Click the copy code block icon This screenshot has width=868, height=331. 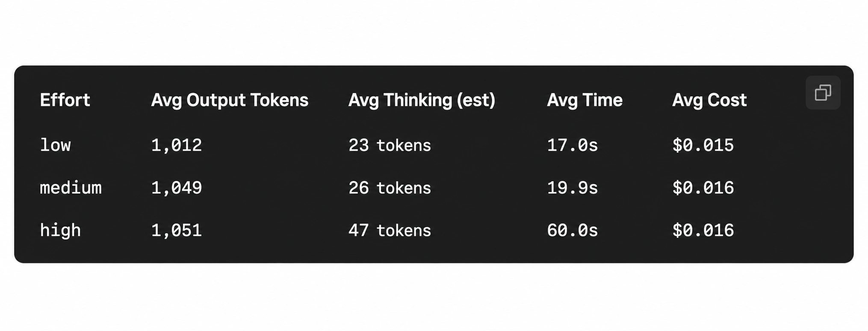point(823,93)
